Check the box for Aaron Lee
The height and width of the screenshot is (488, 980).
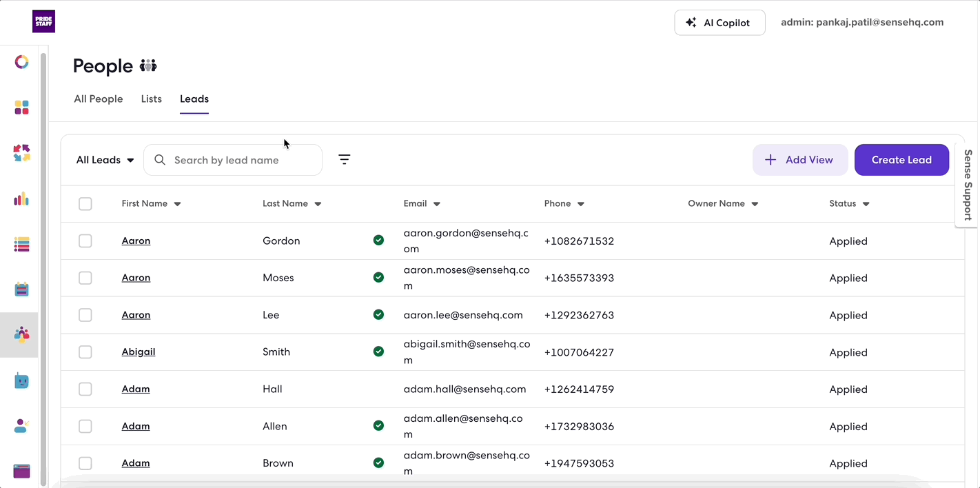(85, 315)
